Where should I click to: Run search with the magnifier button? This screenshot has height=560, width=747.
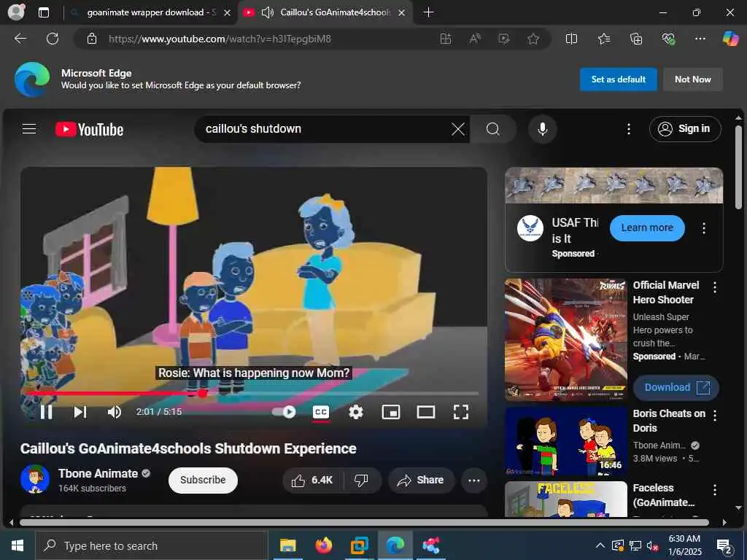tap(493, 129)
